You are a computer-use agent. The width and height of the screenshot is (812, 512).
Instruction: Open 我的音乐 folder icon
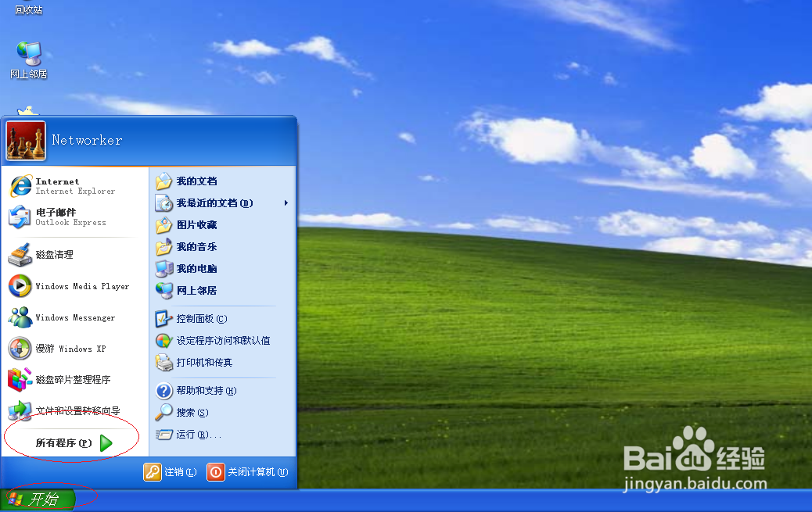click(x=163, y=247)
